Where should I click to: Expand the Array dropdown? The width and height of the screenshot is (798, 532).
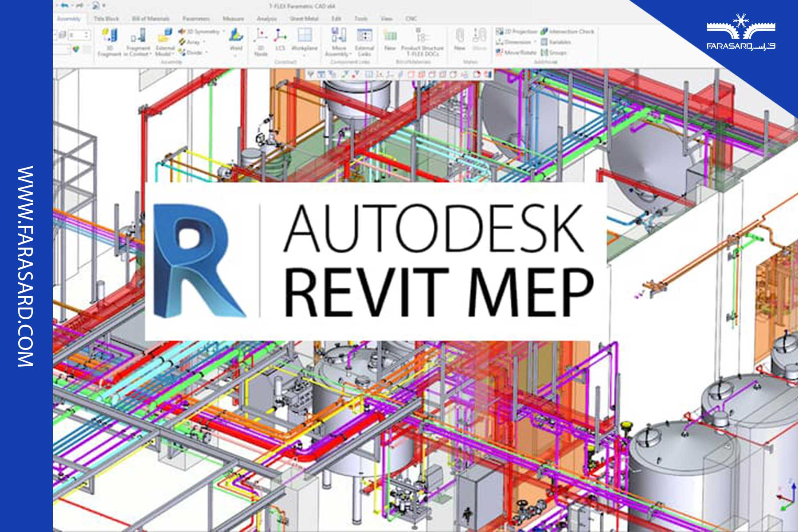[204, 42]
